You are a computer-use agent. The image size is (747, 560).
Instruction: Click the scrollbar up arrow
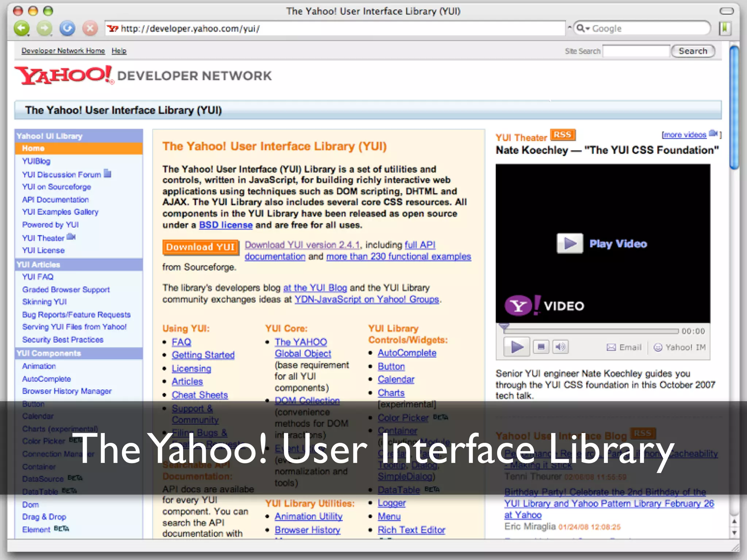734,522
